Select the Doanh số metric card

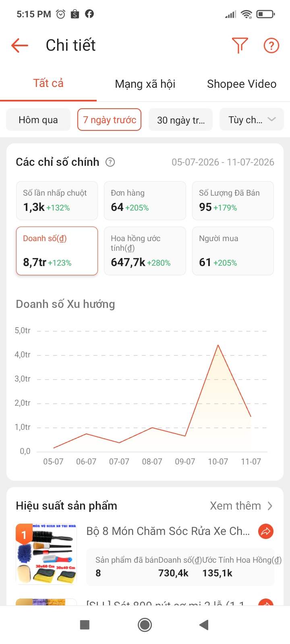click(57, 251)
